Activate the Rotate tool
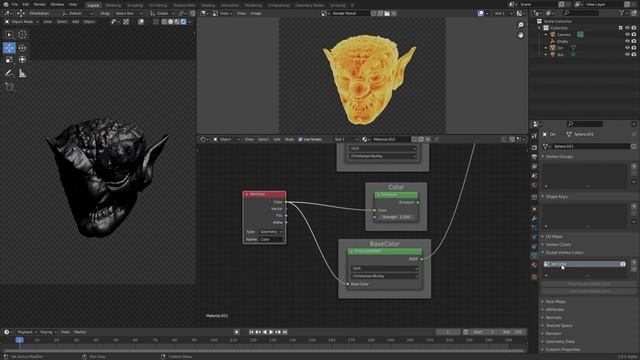Screen dimensions: 640x360 pos(22,48)
